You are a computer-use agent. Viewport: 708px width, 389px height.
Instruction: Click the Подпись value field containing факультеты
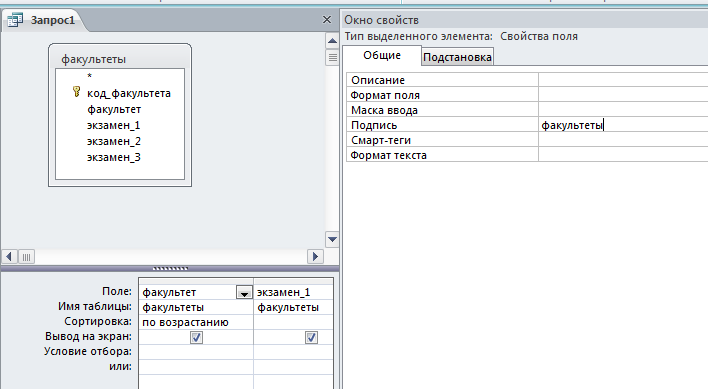(x=623, y=125)
